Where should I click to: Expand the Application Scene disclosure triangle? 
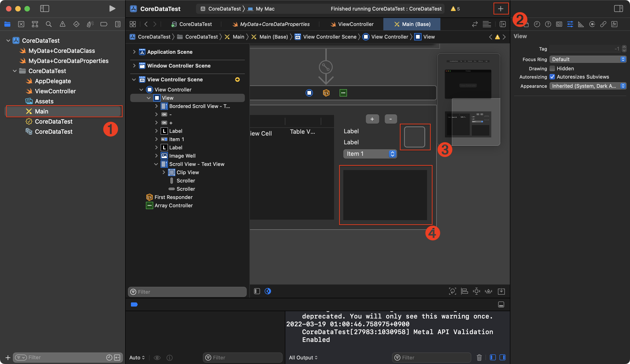134,52
